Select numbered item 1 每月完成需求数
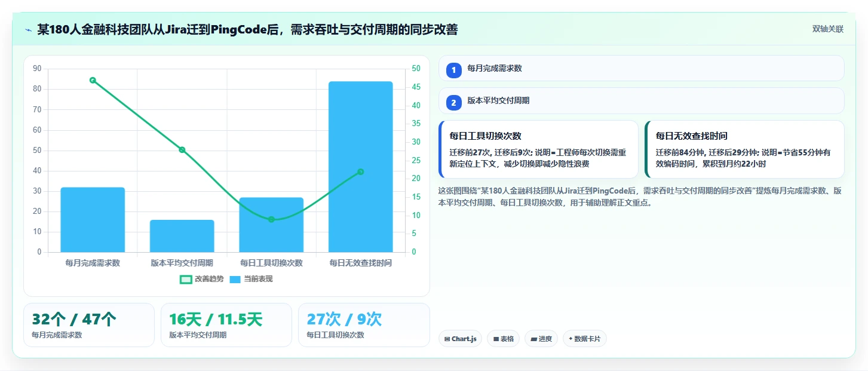This screenshot has height=371, width=868. (641, 68)
